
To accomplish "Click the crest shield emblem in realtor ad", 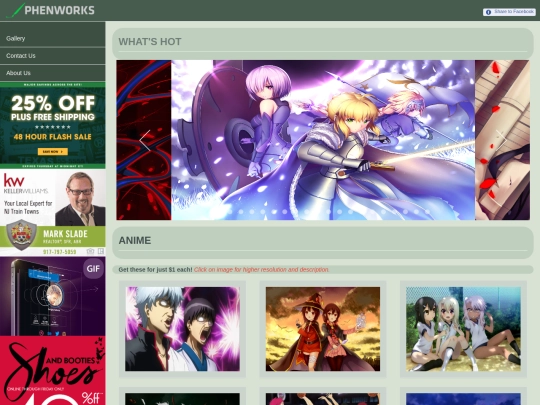I will click(21, 235).
